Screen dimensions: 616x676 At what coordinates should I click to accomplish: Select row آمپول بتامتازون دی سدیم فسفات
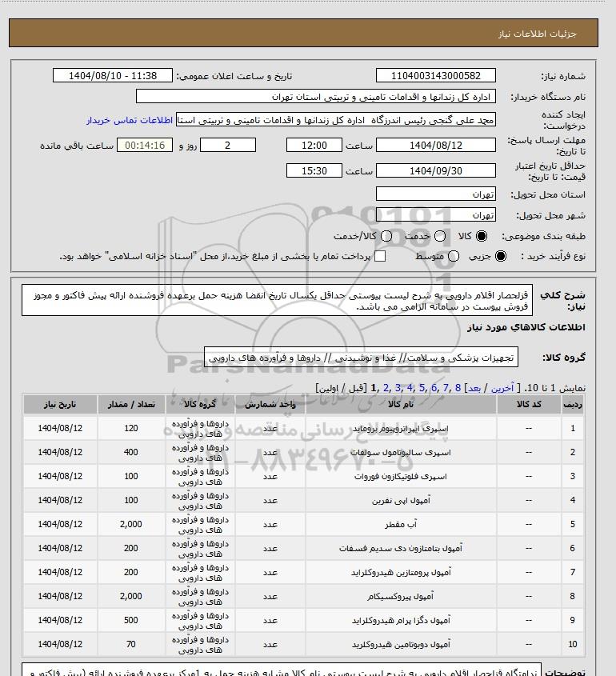coord(303,548)
